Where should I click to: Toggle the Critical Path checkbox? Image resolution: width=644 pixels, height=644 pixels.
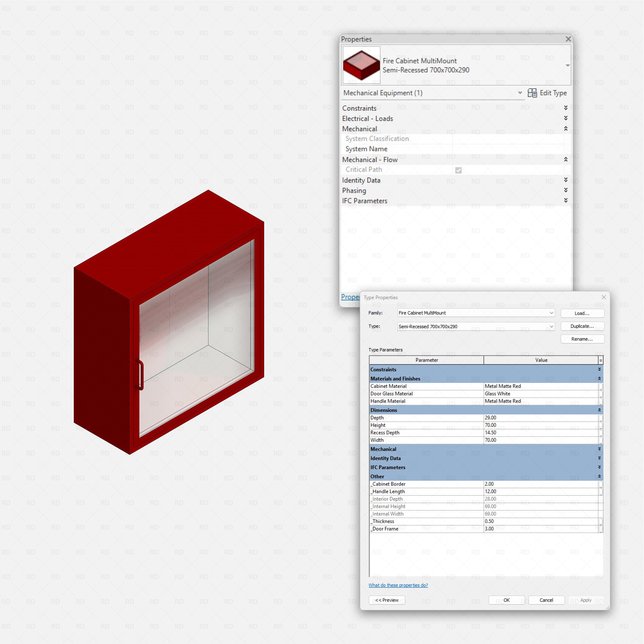pyautogui.click(x=458, y=170)
